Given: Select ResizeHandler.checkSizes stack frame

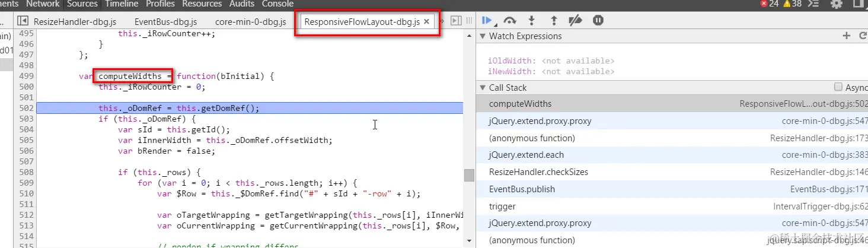Looking at the screenshot, I should pos(672,172).
